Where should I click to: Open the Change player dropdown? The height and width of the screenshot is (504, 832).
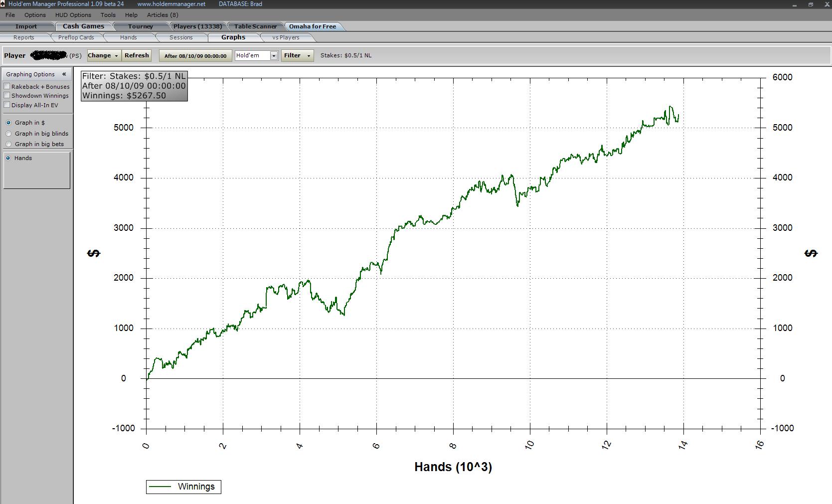tap(104, 55)
